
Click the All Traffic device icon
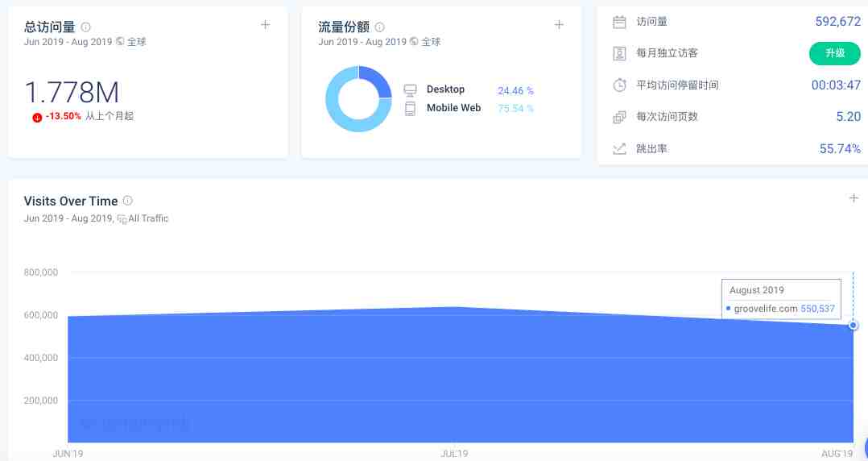coord(122,219)
